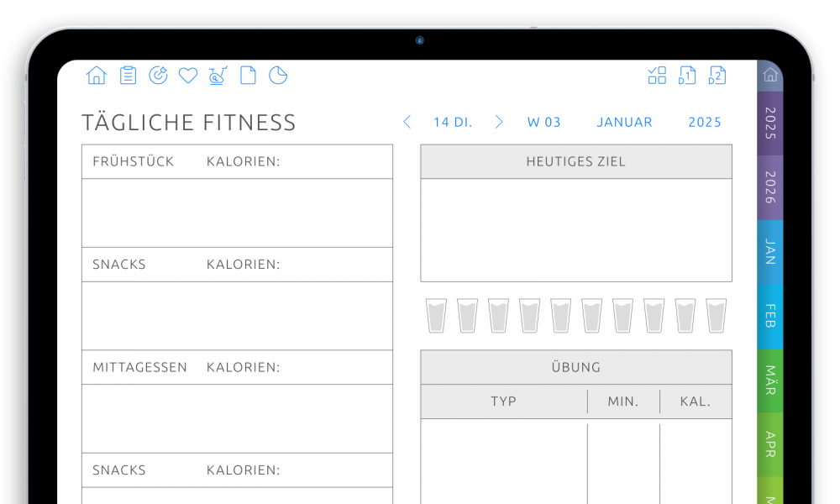Open the goal target icon
The width and height of the screenshot is (840, 504).
(x=158, y=76)
